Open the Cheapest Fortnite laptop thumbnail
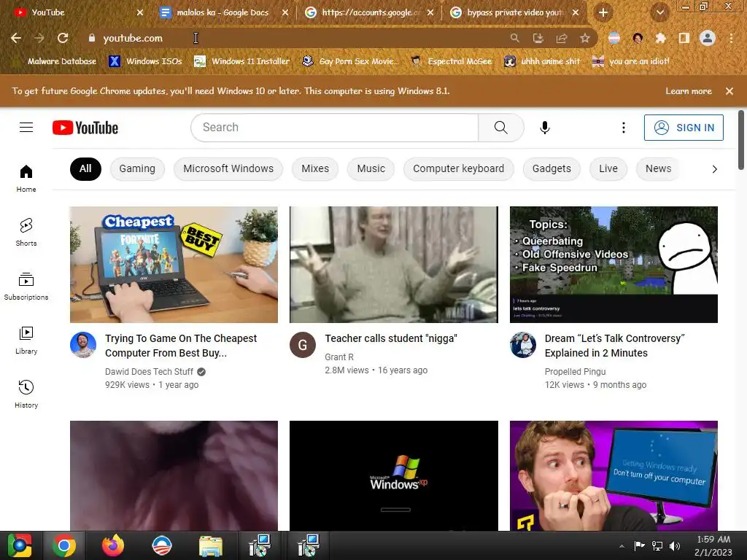The width and height of the screenshot is (747, 560). pos(174,265)
